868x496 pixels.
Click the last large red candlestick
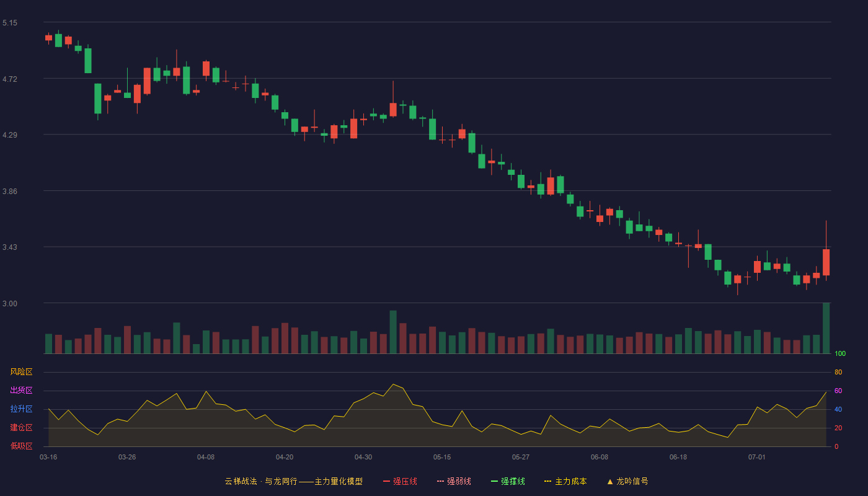click(826, 262)
